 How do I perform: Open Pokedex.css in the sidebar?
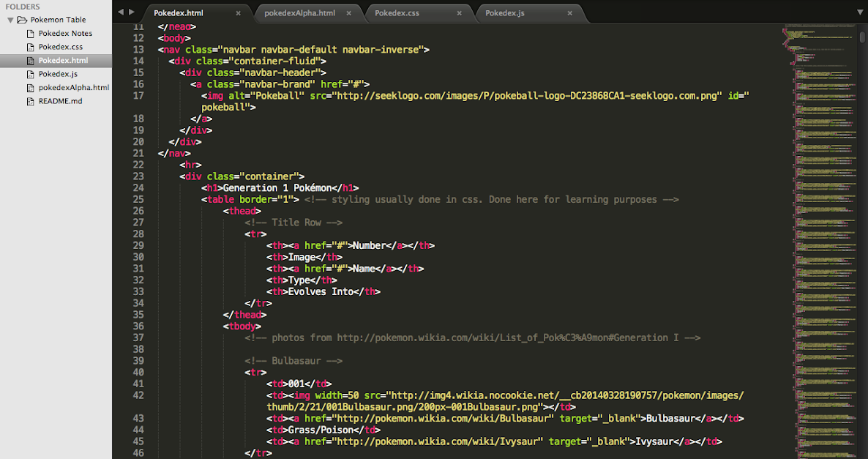pyautogui.click(x=60, y=47)
